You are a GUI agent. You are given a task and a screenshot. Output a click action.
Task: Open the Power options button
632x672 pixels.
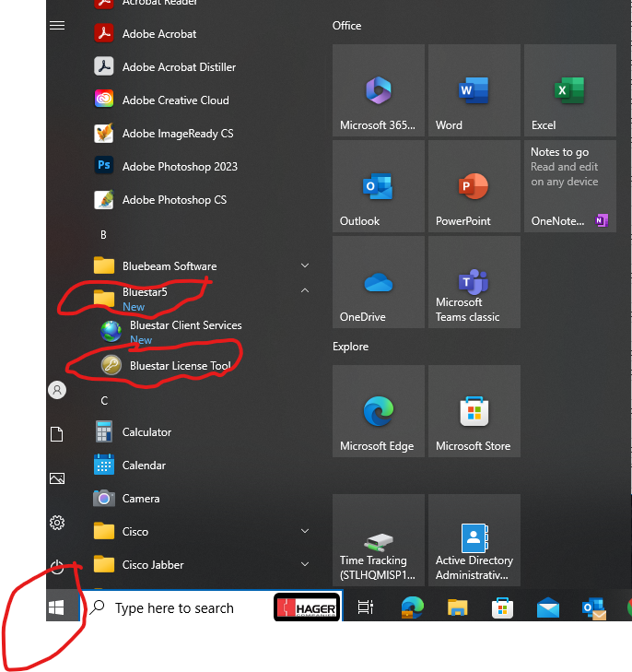coord(57,567)
